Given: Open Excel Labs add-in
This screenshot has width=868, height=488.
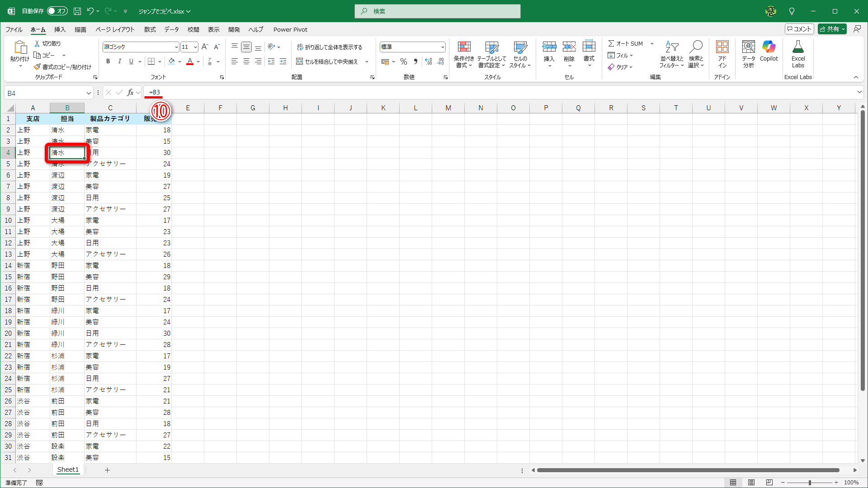Looking at the screenshot, I should 798,53.
